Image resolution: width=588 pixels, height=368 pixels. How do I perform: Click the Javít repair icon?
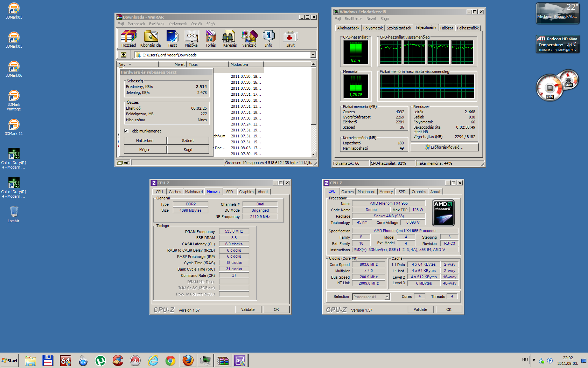pos(290,39)
